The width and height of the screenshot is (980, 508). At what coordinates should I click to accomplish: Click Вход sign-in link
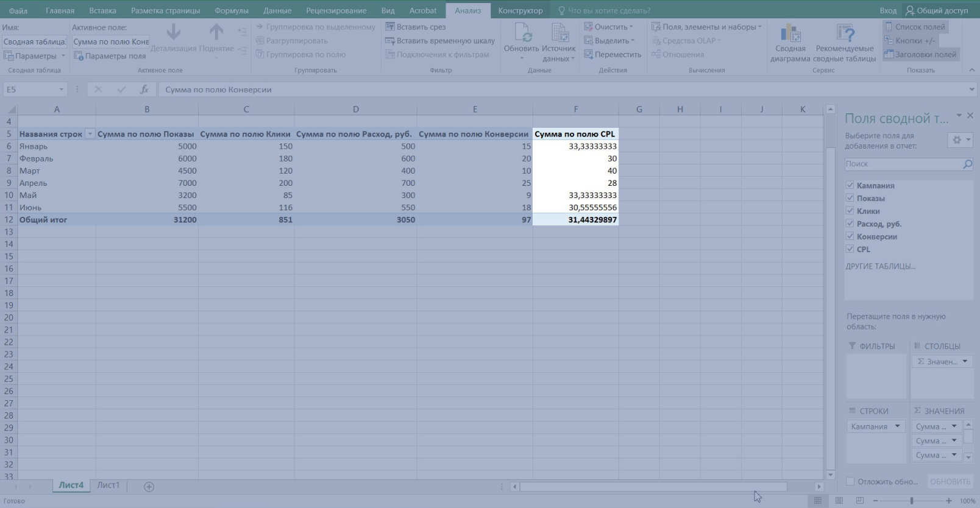[x=888, y=10]
